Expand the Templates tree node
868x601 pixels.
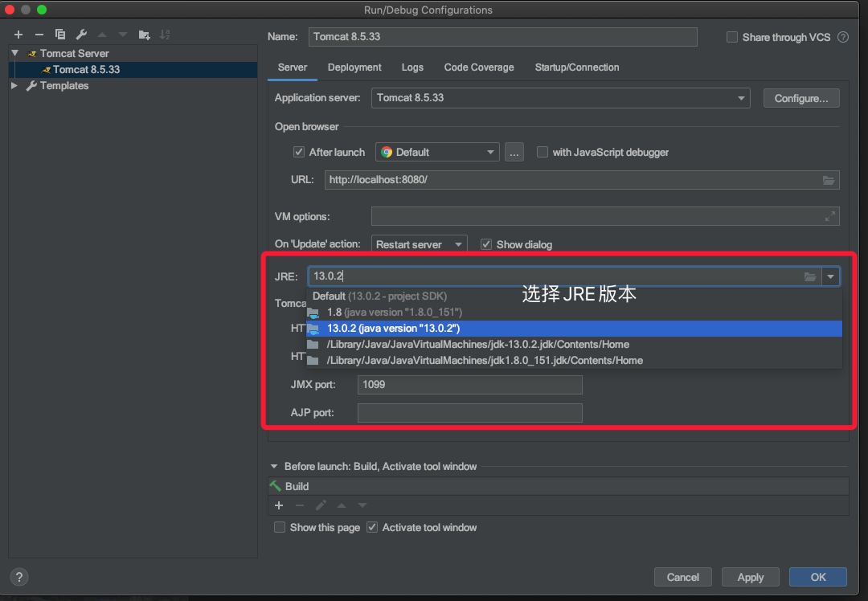tap(14, 86)
